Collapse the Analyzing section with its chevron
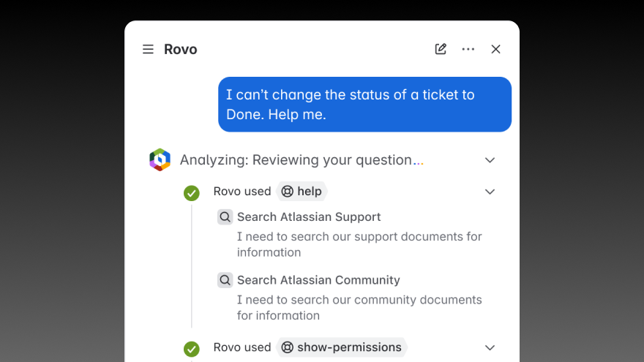644x362 pixels. [490, 160]
